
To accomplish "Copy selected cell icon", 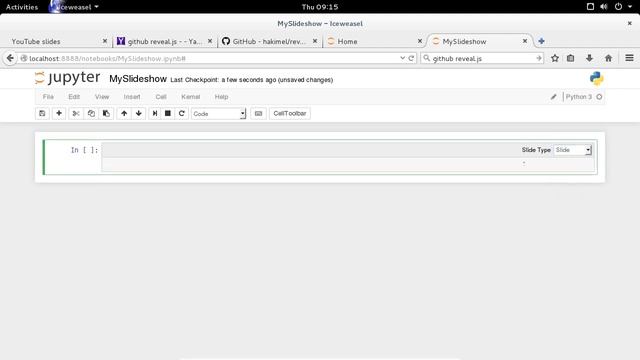I will pyautogui.click(x=91, y=113).
